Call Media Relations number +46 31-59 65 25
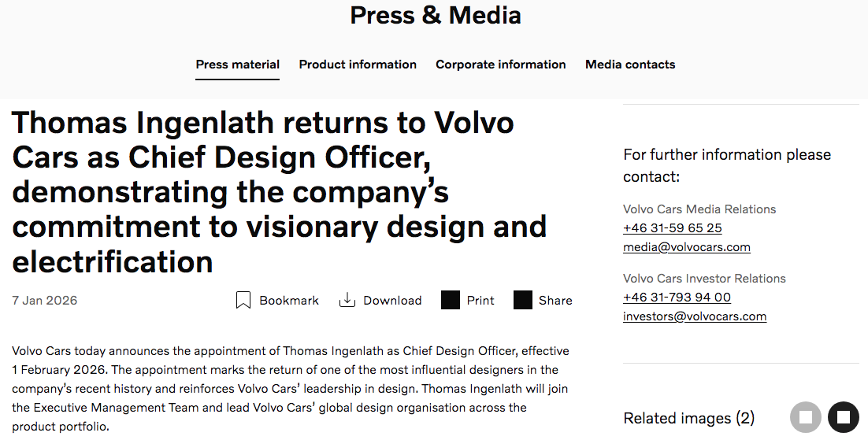The width and height of the screenshot is (868, 440). [672, 228]
